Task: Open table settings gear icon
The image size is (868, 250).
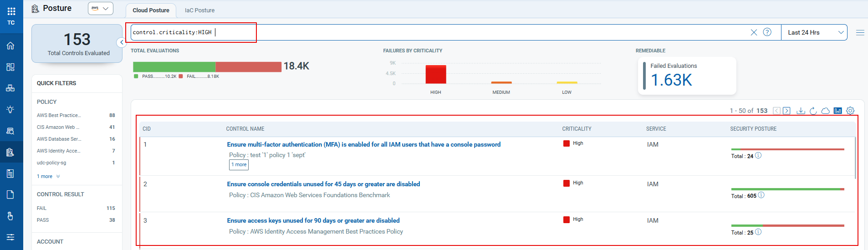Action: coord(850,111)
